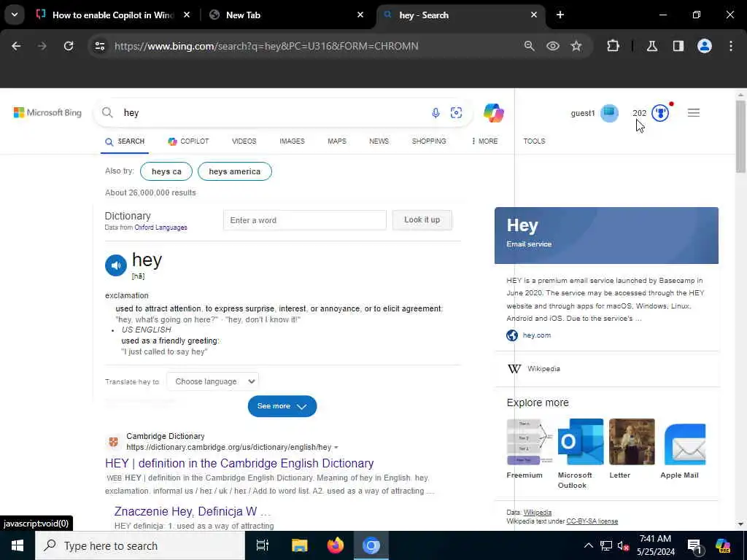Viewport: 747px width, 560px height.
Task: Open Copilot icon in the system tray
Action: [x=723, y=545]
